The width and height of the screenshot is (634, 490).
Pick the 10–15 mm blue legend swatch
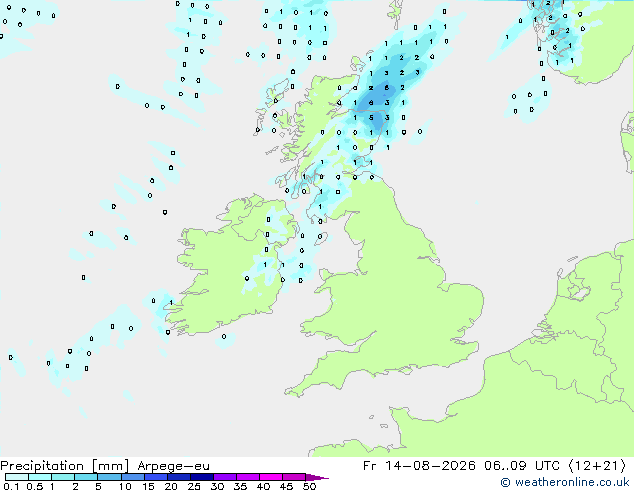click(x=133, y=477)
